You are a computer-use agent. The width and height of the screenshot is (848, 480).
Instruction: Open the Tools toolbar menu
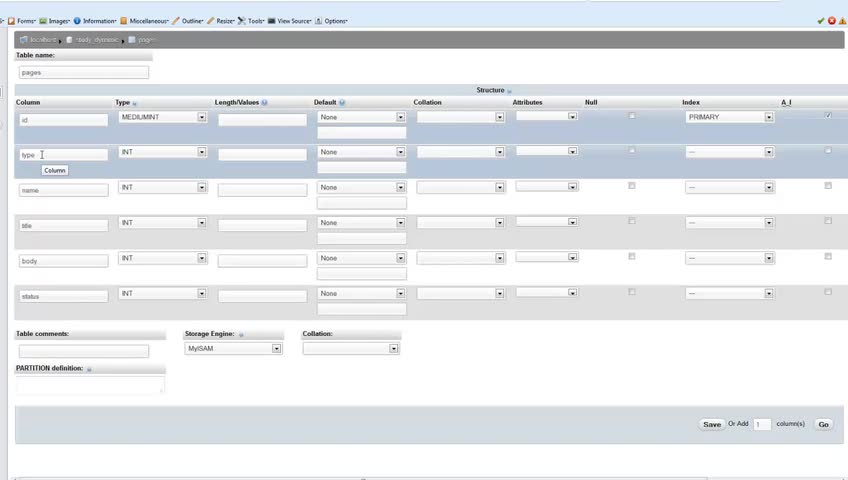251,21
